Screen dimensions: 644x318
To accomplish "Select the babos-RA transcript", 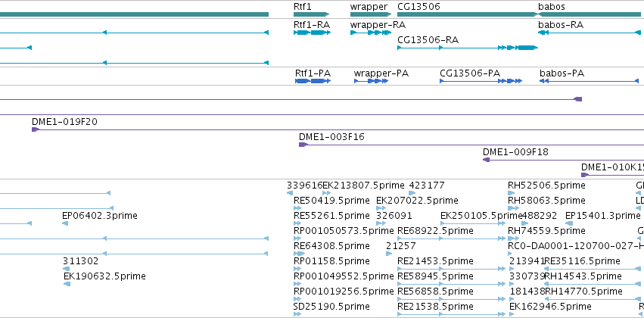I will coord(590,33).
